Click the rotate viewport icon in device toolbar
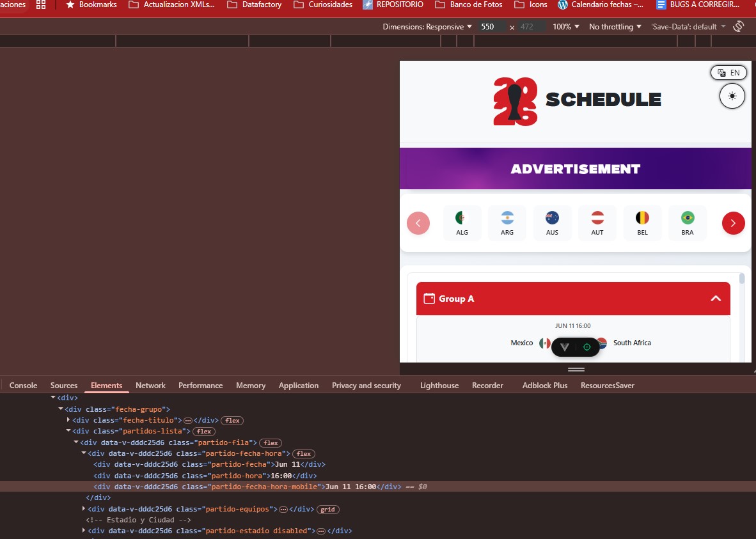 [x=739, y=26]
